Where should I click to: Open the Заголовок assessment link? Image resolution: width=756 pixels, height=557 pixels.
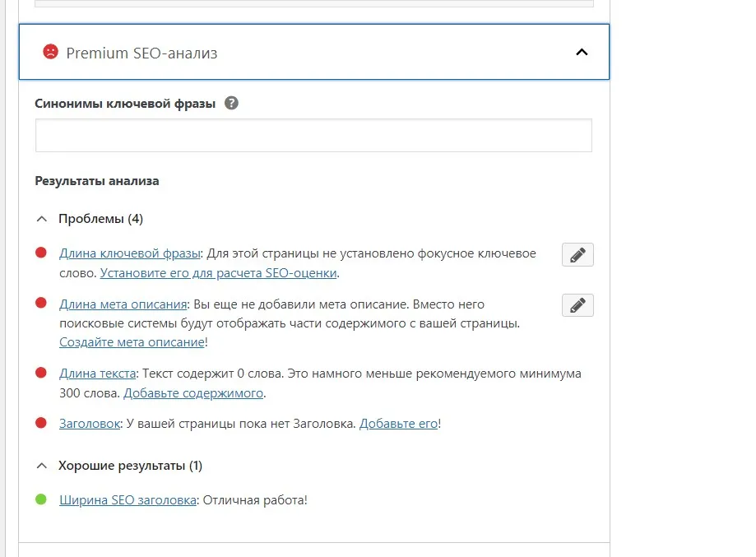click(90, 424)
